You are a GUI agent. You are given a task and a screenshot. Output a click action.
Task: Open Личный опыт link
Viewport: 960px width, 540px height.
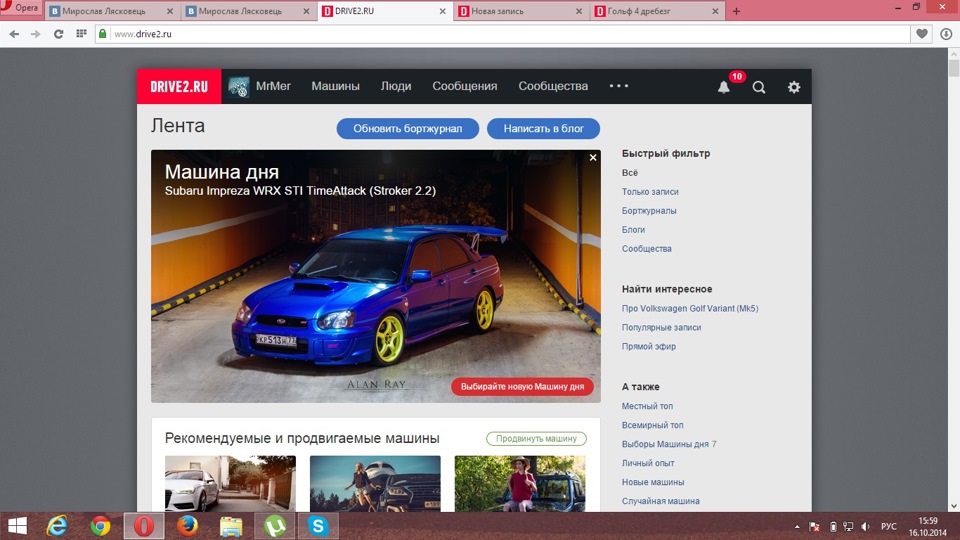(648, 463)
